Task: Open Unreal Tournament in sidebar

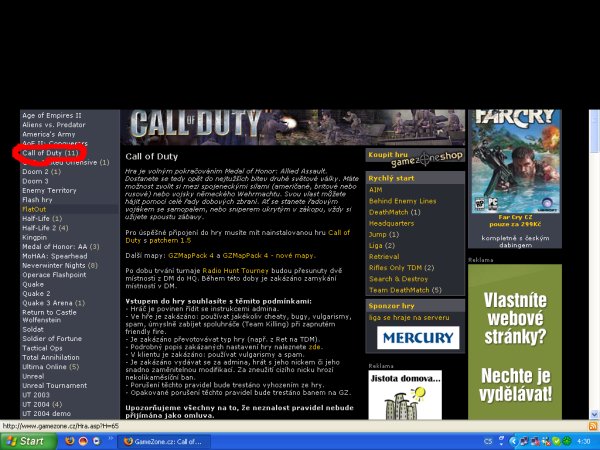Action: pyautogui.click(x=54, y=386)
